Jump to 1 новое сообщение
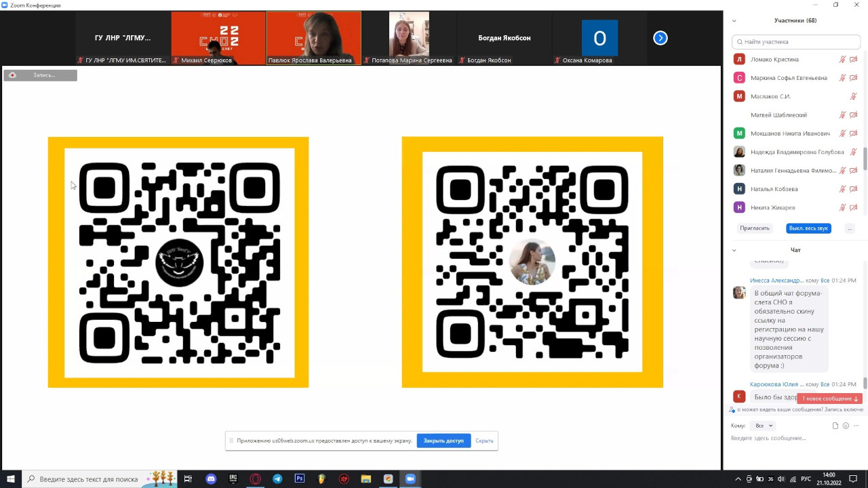Viewport: 868px width, 488px height. coord(830,399)
